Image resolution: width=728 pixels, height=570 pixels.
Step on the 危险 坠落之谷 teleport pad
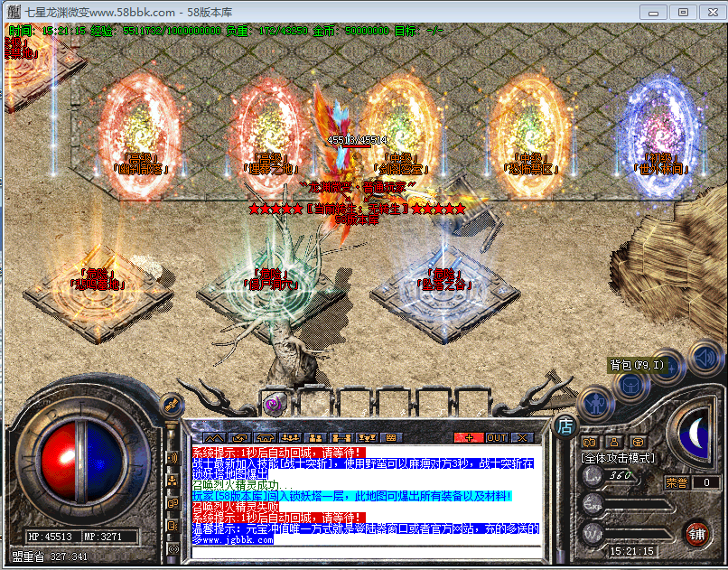444,294
